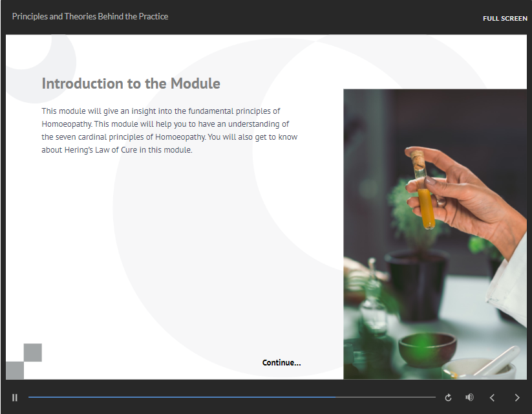Select the 'Introduction to the Module' heading
This screenshot has width=532, height=414.
coord(131,83)
